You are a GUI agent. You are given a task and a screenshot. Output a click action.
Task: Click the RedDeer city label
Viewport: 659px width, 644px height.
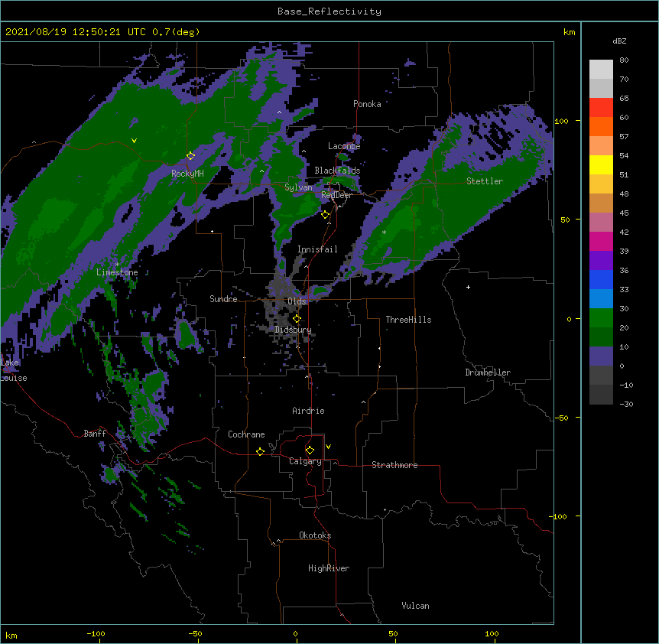click(x=336, y=195)
